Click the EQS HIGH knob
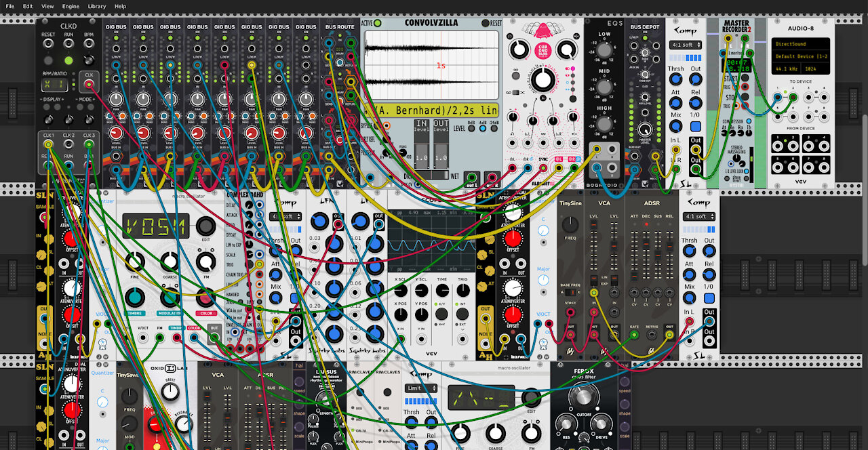Screen dimensions: 868x450 (x=604, y=124)
